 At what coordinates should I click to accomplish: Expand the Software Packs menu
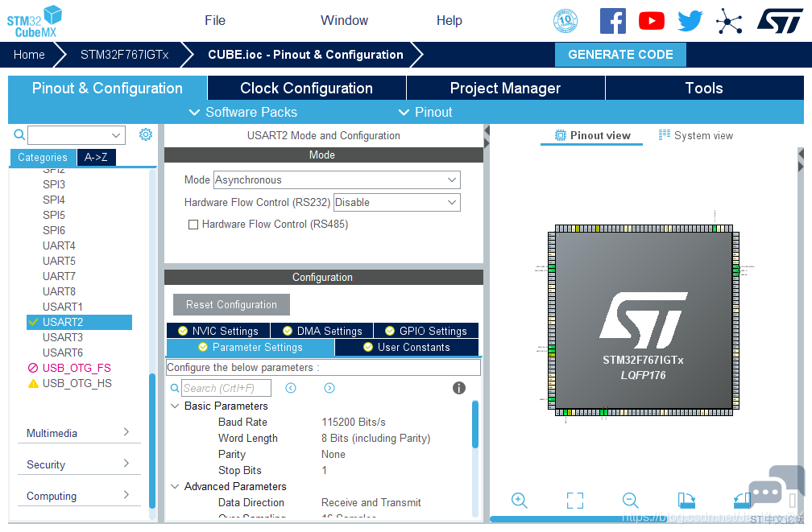pyautogui.click(x=243, y=113)
